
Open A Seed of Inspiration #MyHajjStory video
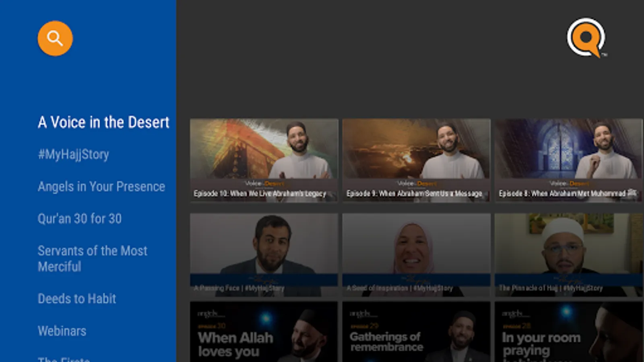(417, 255)
